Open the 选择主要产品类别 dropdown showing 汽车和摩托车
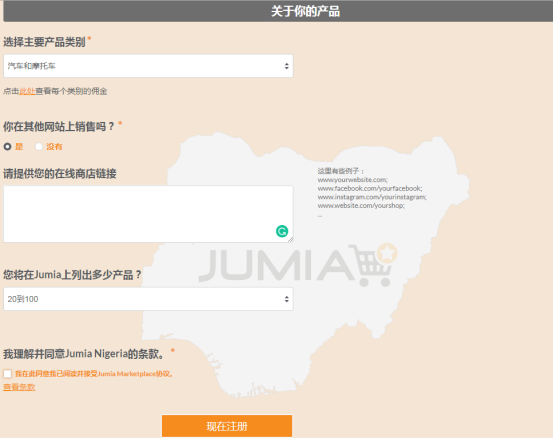 pos(148,66)
